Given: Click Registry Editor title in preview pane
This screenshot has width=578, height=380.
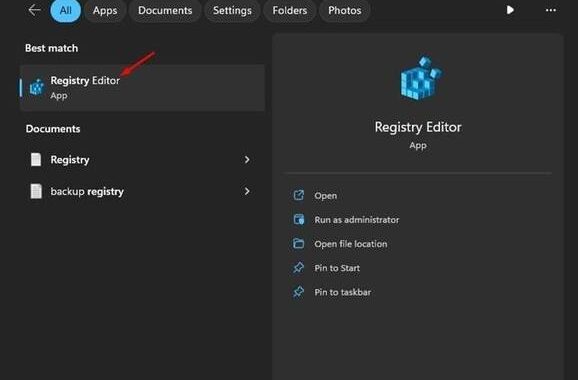Looking at the screenshot, I should (418, 127).
